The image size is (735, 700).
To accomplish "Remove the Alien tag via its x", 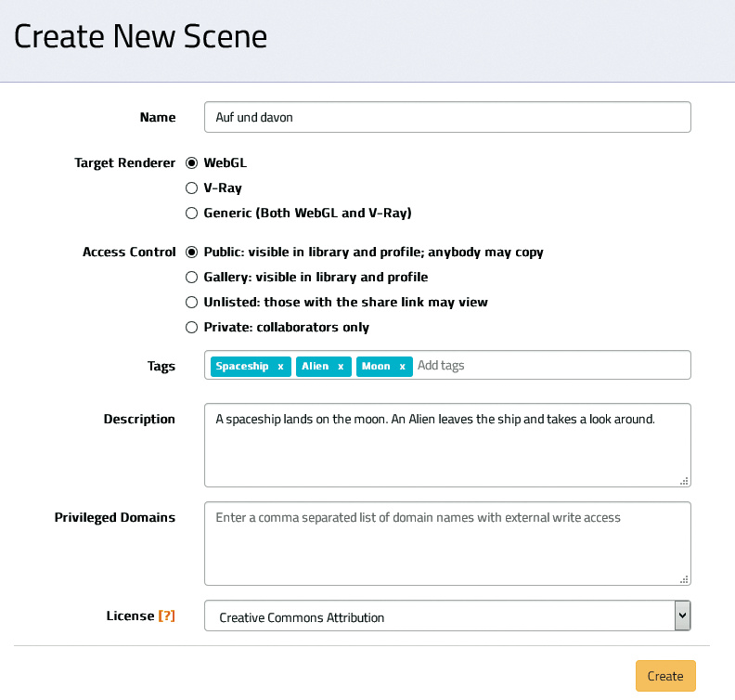I will pyautogui.click(x=341, y=367).
